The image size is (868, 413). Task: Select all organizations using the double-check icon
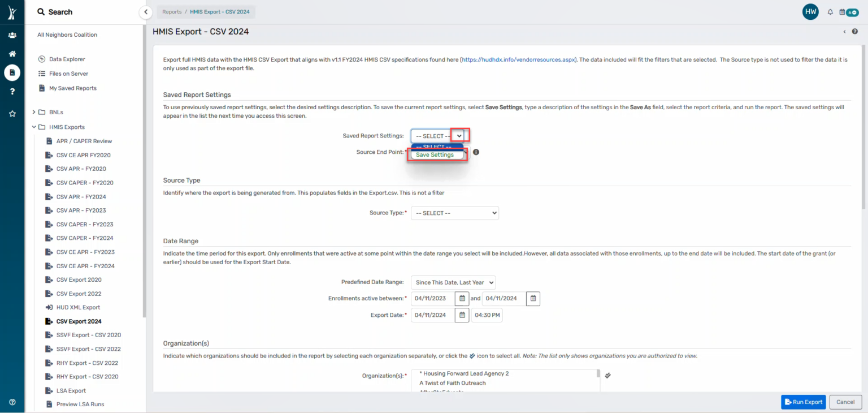coord(607,375)
